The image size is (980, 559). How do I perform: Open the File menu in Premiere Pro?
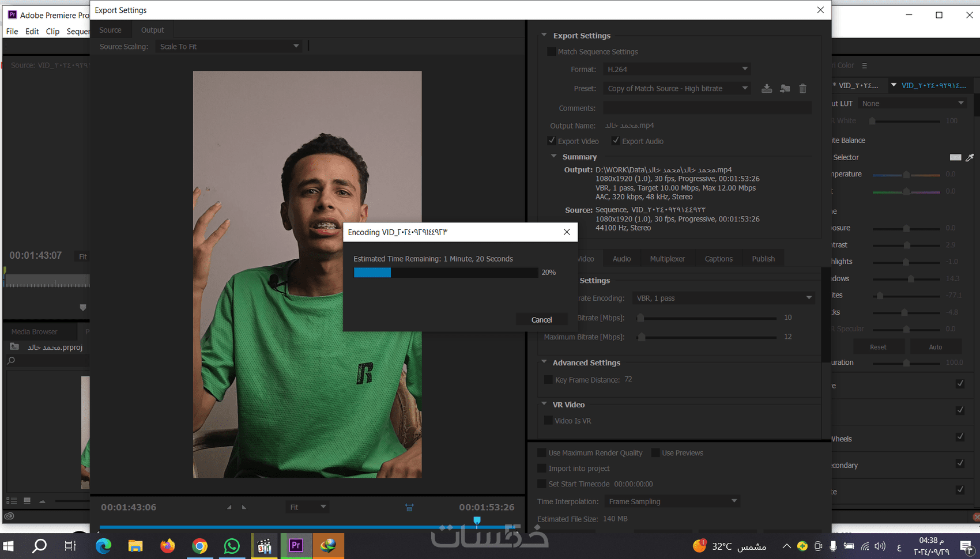12,31
